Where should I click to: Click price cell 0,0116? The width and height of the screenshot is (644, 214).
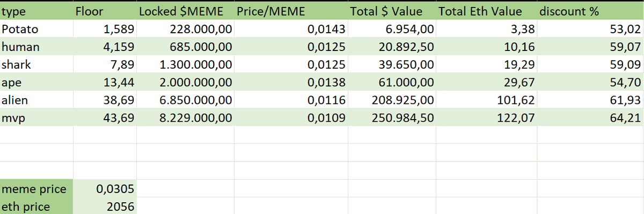click(x=291, y=100)
